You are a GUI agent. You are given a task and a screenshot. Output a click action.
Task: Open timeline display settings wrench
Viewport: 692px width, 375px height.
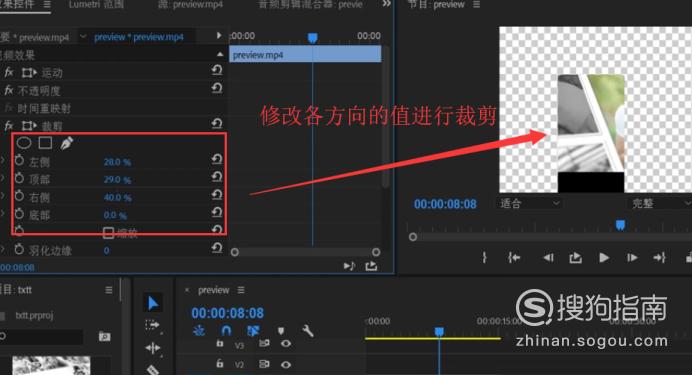click(308, 330)
